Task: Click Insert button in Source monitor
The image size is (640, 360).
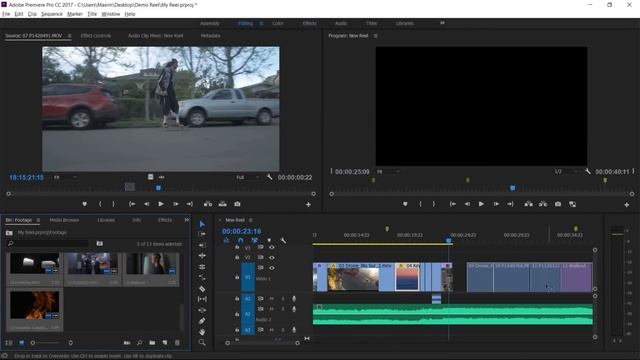Action: 208,204
